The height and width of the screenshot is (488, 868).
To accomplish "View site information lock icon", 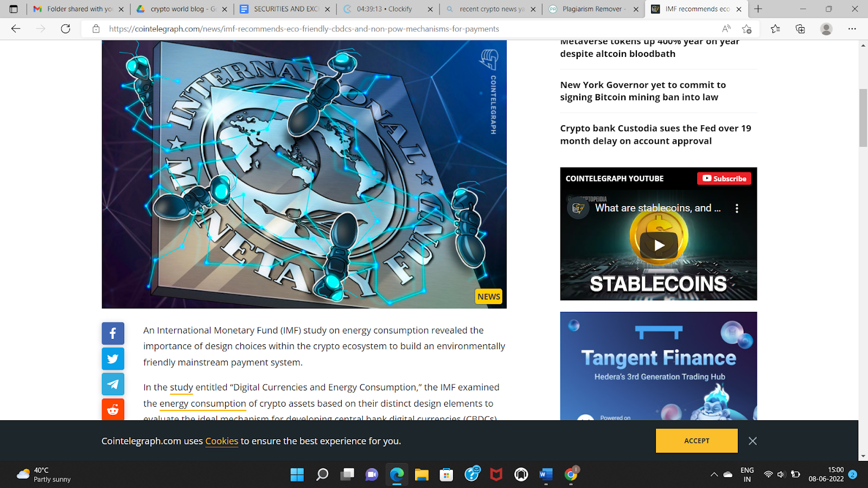I will [x=96, y=29].
